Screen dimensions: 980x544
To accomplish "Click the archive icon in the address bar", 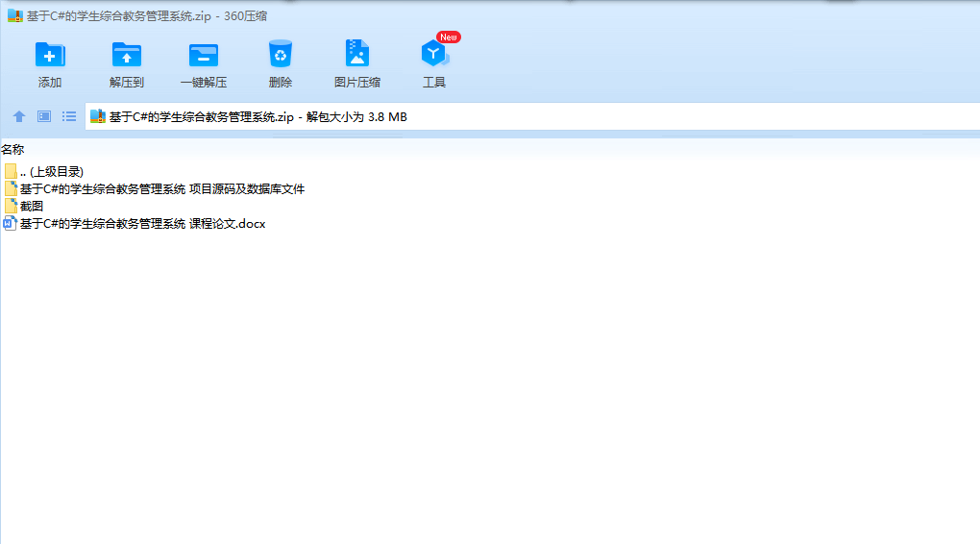I will tap(97, 116).
